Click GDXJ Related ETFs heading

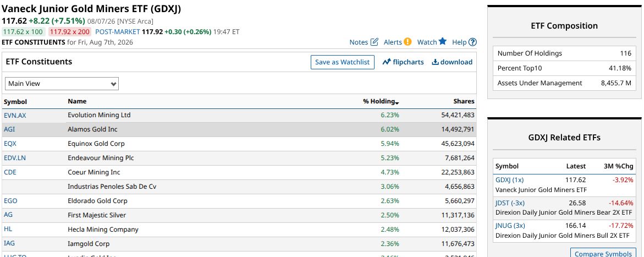click(x=564, y=138)
